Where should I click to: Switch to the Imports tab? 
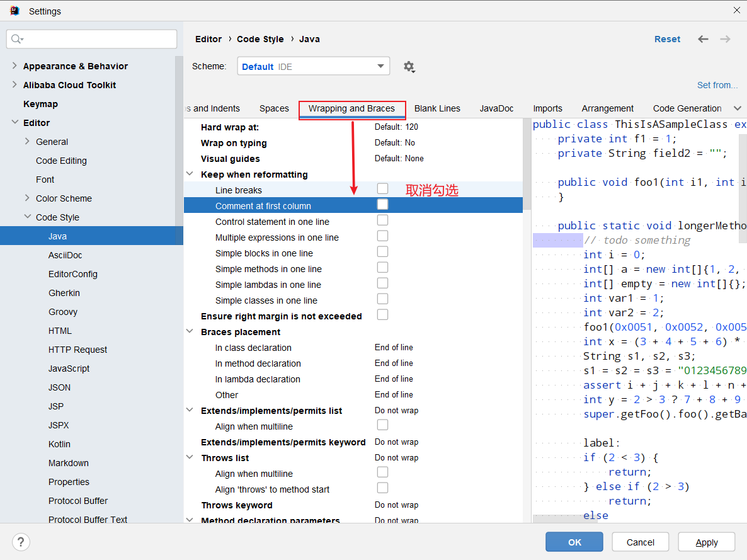pyautogui.click(x=547, y=109)
